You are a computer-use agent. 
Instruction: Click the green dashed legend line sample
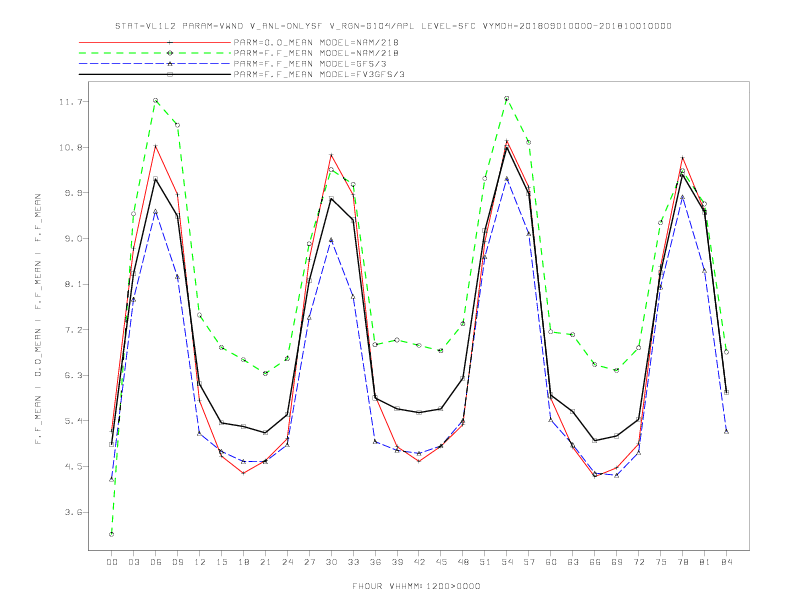click(x=155, y=53)
